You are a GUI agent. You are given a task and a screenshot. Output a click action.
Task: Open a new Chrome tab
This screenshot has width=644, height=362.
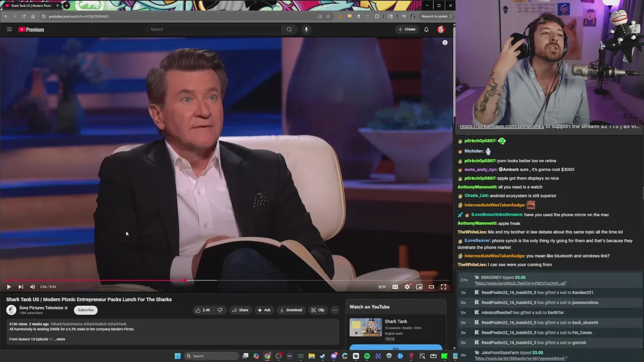pyautogui.click(x=66, y=6)
